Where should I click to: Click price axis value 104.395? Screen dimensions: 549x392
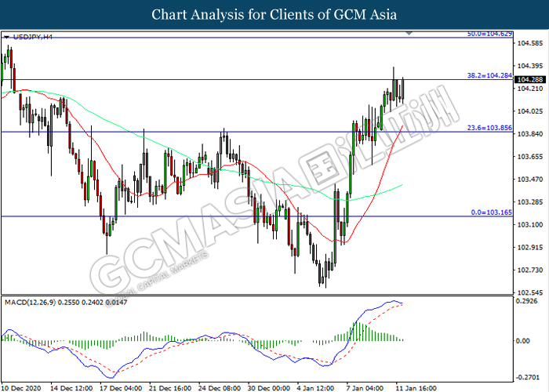[x=529, y=66]
